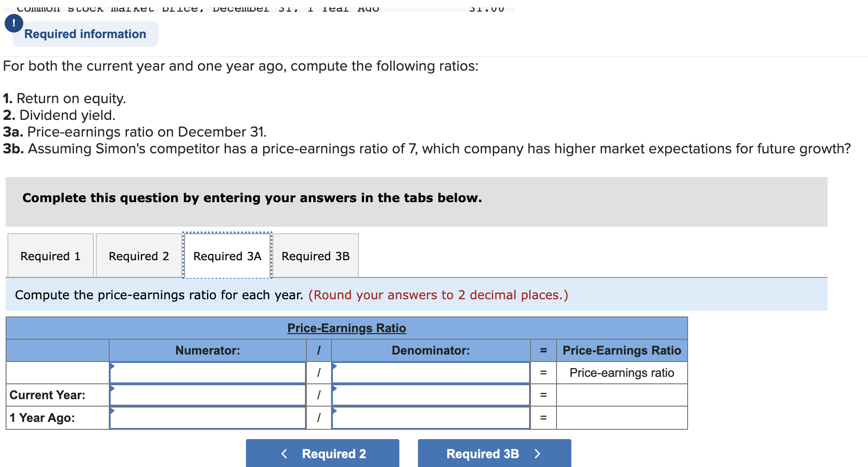The width and height of the screenshot is (868, 467).
Task: Click the 1. Return on equity line
Action: coord(64,99)
